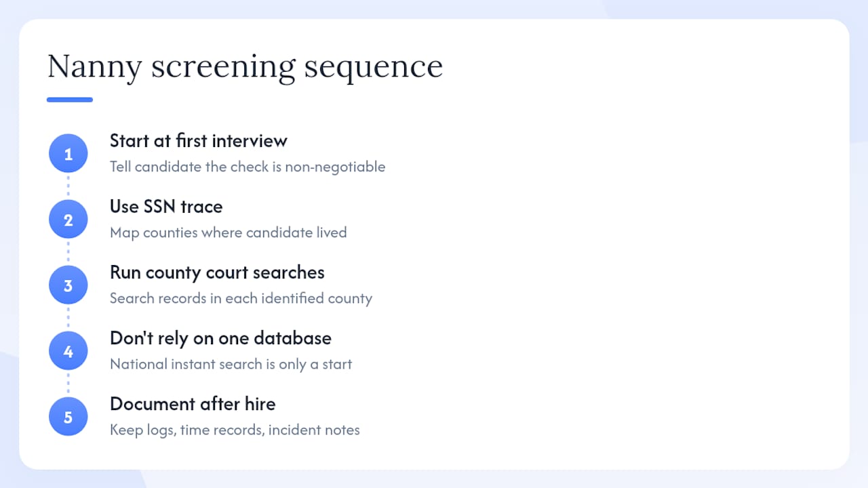Select the step 2 circle badge
This screenshot has width=868, height=488.
tap(68, 220)
